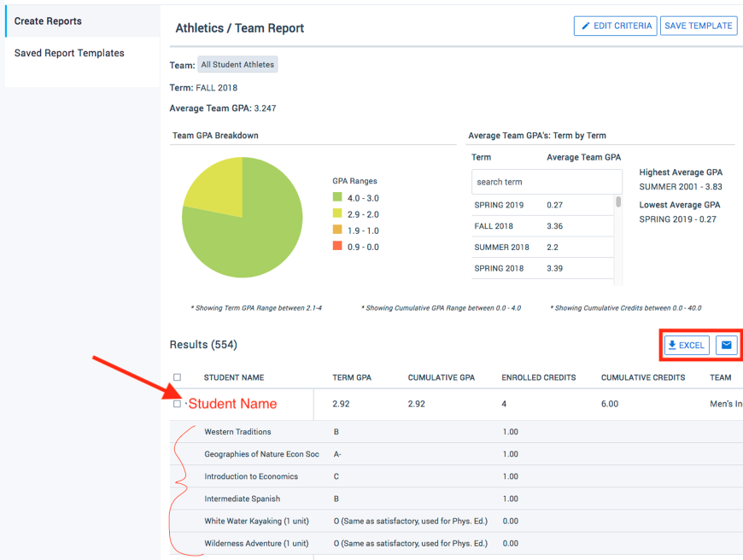Select the All Student Athletes team chip
Viewport: 743px width, 560px height.
coord(237,65)
